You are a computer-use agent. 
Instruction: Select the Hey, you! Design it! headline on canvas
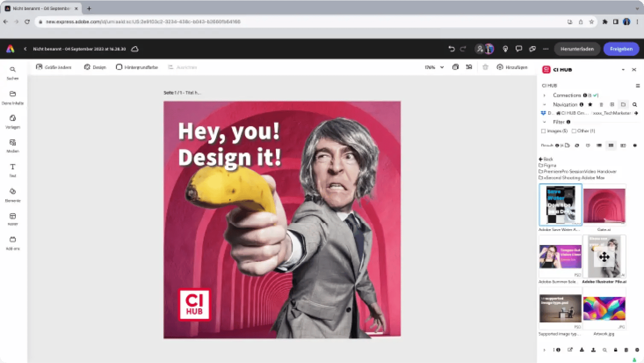click(230, 145)
